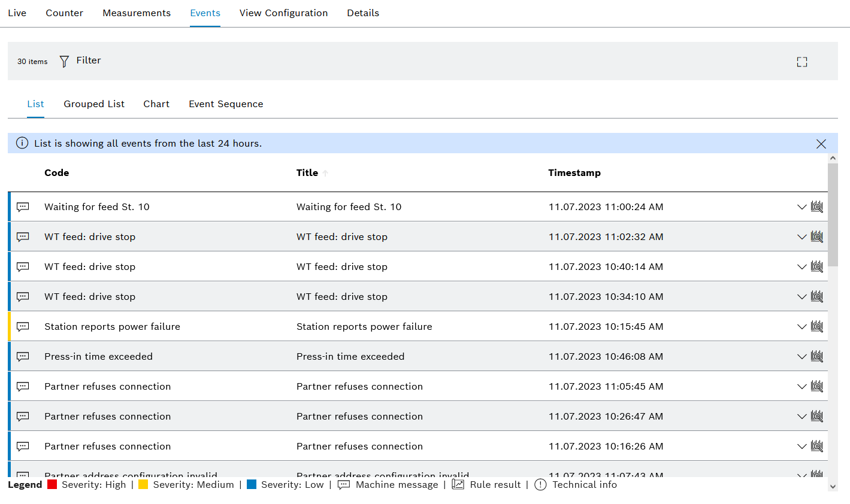Click the Machine message legend icon
850x504 pixels.
pos(344,485)
